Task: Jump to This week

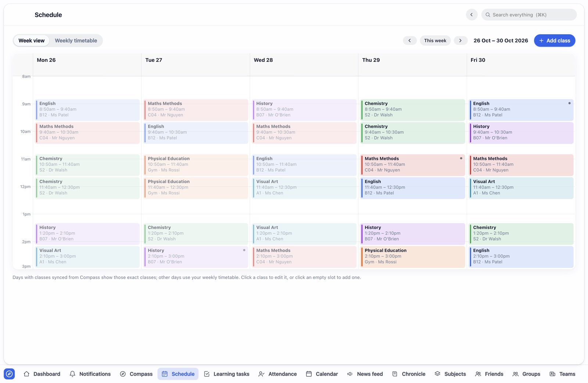Action: pos(435,40)
